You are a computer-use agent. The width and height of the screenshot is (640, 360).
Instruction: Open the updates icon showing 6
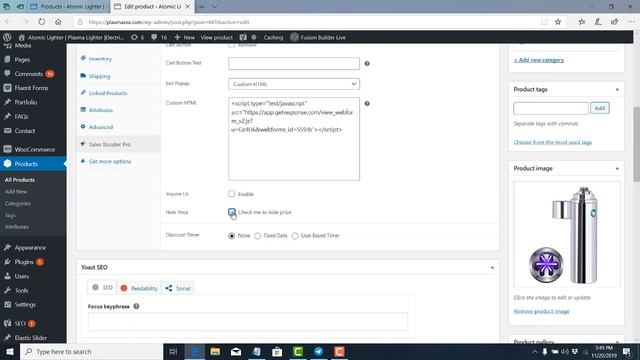134,37
